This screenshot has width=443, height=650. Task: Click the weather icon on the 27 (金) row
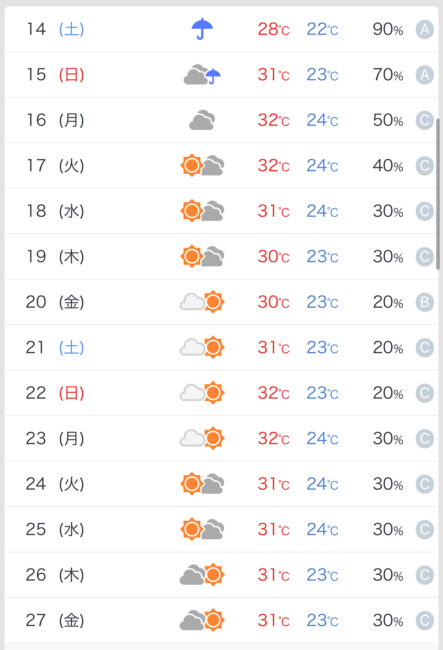click(x=202, y=620)
